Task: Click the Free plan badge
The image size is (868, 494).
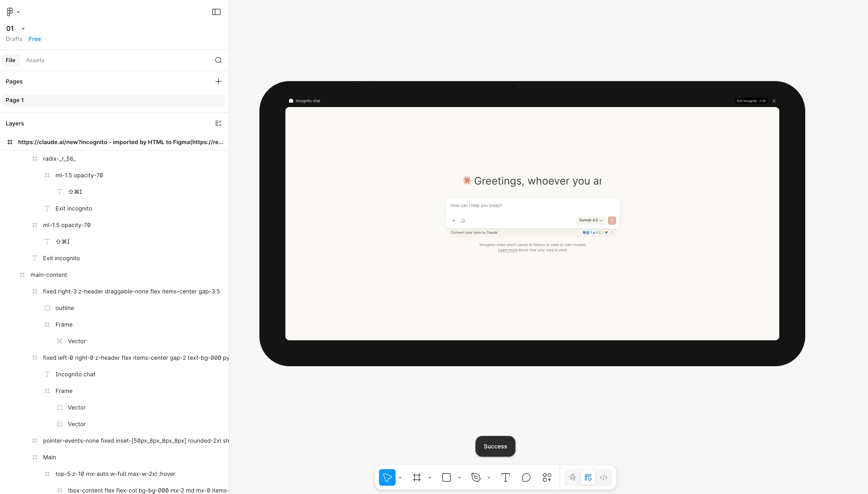Action: coord(35,39)
